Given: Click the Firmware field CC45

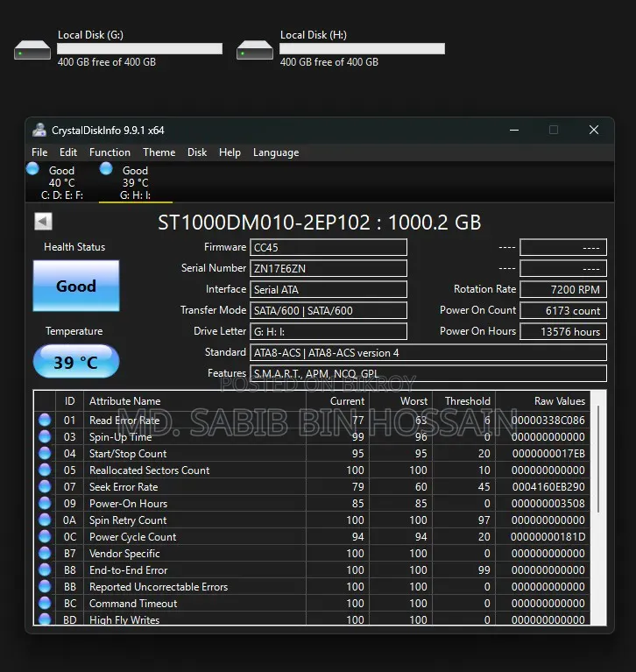Looking at the screenshot, I should (x=329, y=247).
